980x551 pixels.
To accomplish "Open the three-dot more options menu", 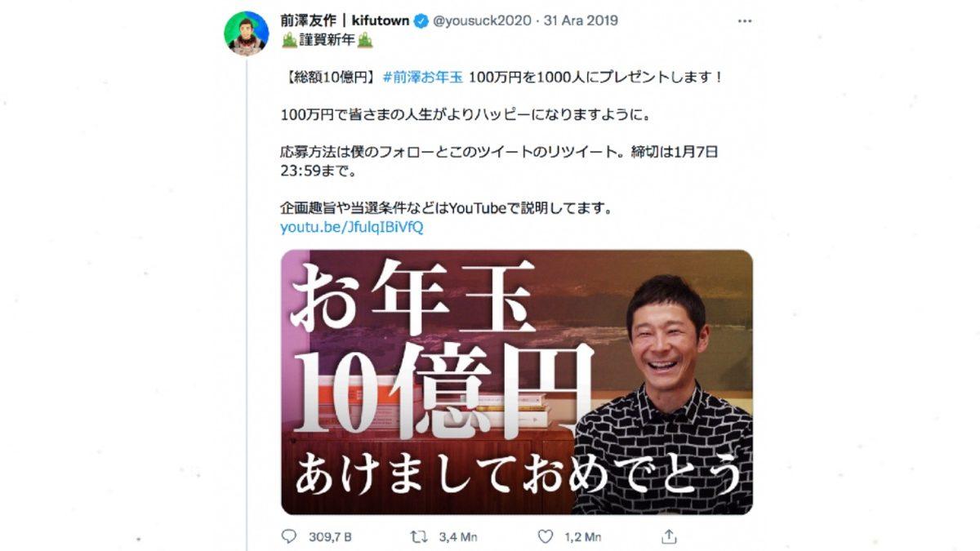I will 744,20.
